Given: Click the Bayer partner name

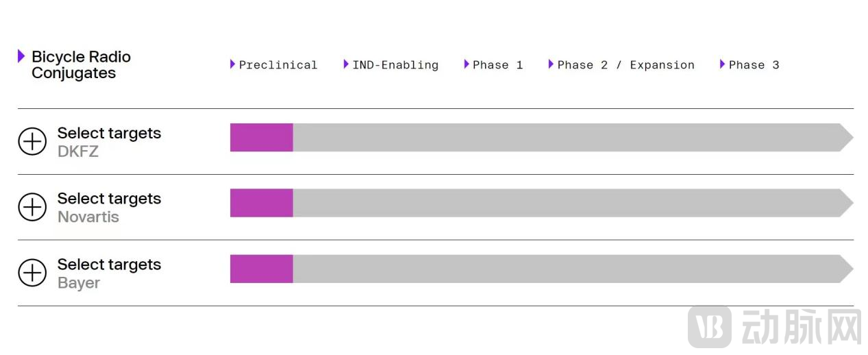Looking at the screenshot, I should (79, 283).
